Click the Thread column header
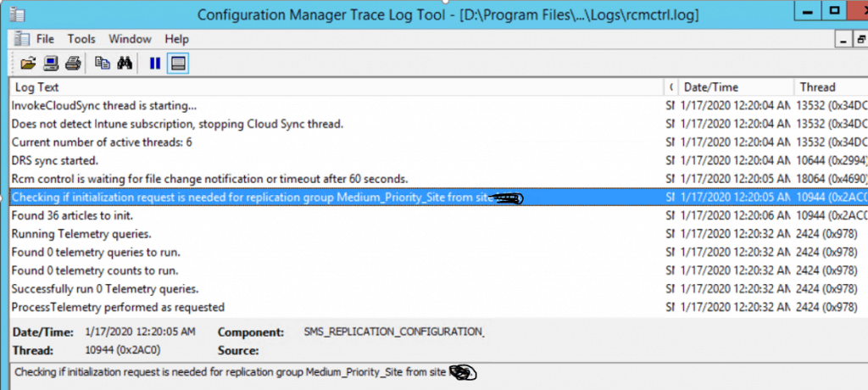This screenshot has width=868, height=390. [831, 87]
